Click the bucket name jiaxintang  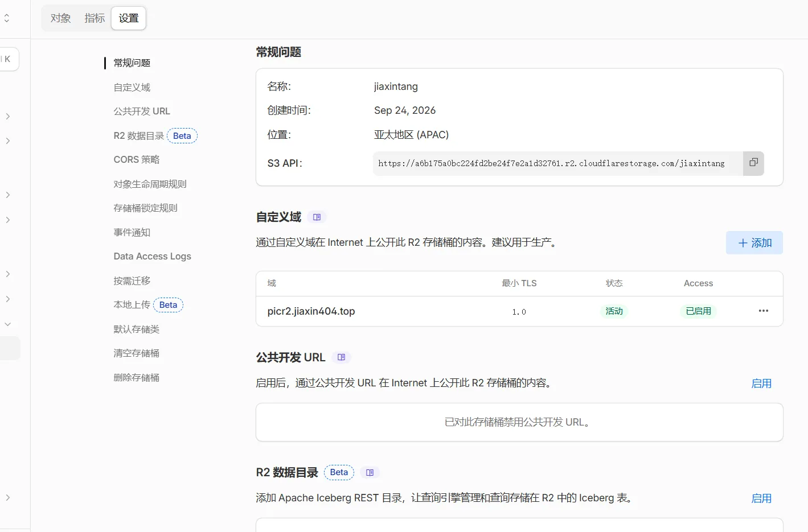[x=396, y=86]
